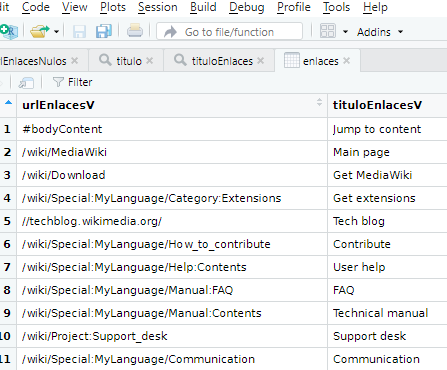Click the save all documents icon
This screenshot has height=370, width=447.
click(x=104, y=32)
